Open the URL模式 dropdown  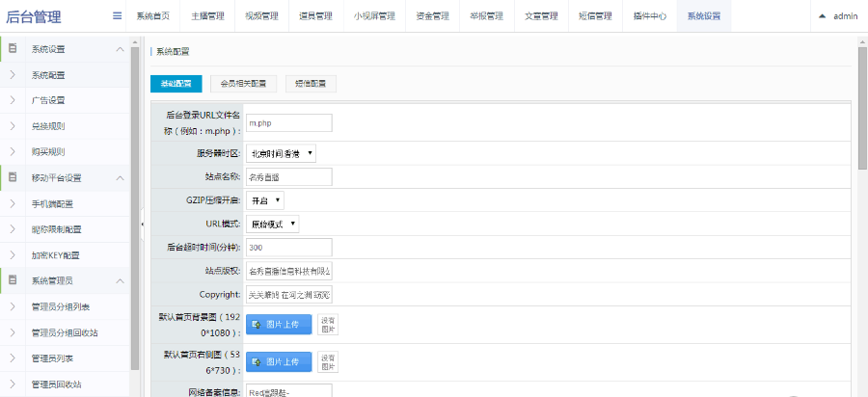coord(273,224)
